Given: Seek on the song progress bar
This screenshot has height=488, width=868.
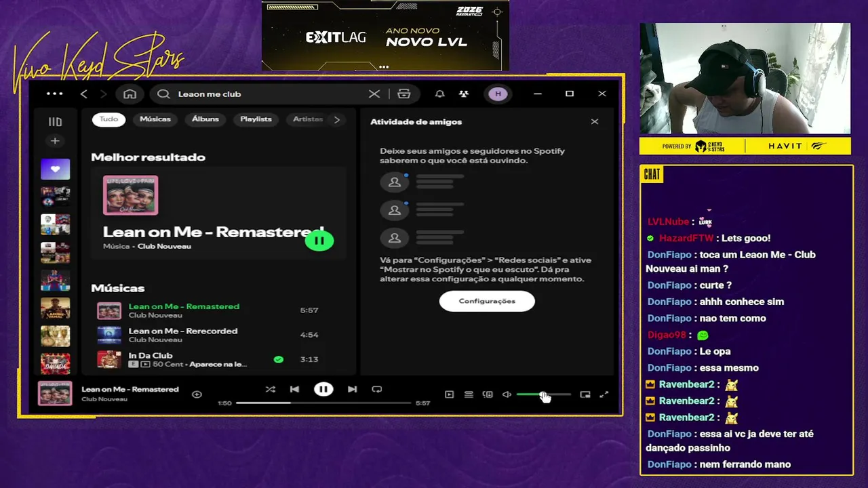Looking at the screenshot, I should click(323, 403).
